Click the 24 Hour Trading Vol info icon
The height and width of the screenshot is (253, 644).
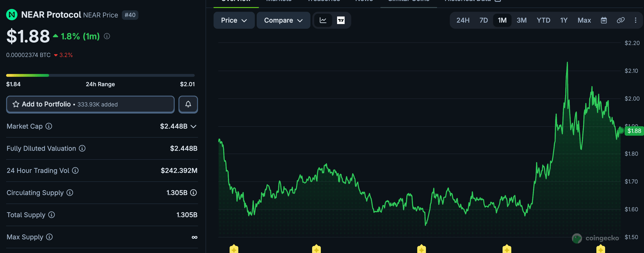pos(75,171)
